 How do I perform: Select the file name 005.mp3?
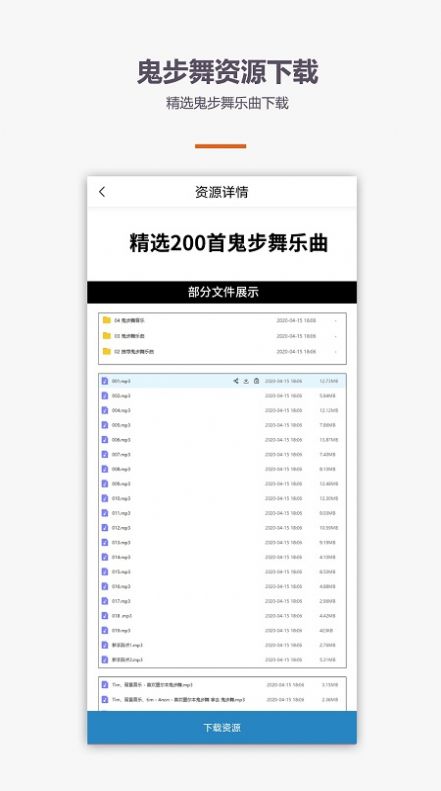click(x=121, y=425)
